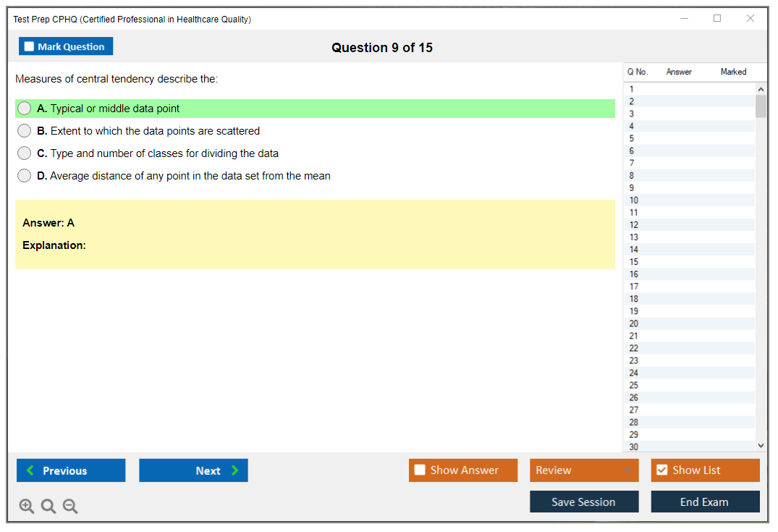Select option D radio button
This screenshot has width=778, height=532.
tap(25, 176)
